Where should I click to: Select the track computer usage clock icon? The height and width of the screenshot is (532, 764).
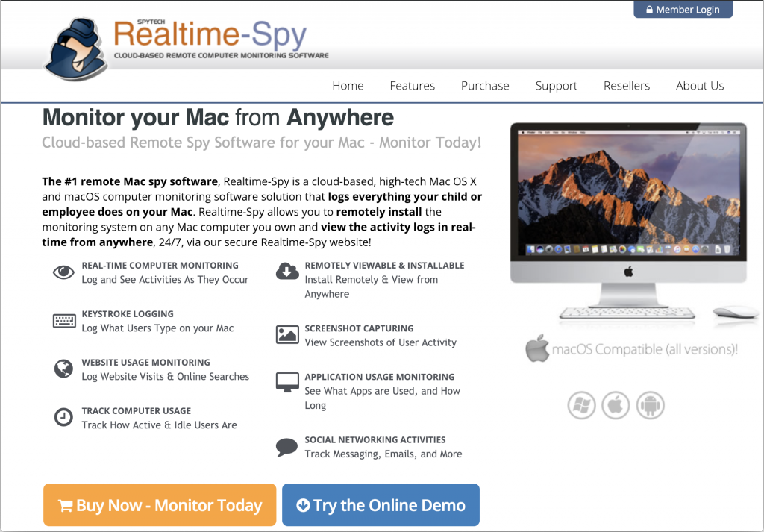(x=63, y=416)
